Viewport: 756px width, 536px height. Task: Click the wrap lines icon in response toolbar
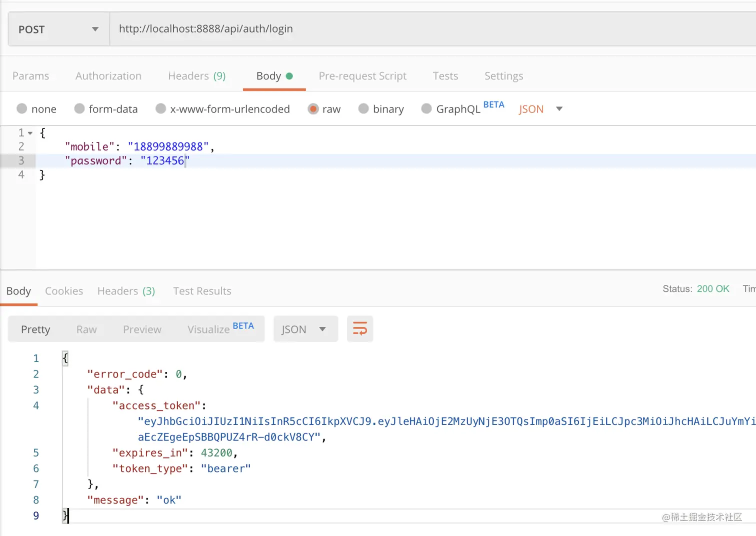coord(360,328)
